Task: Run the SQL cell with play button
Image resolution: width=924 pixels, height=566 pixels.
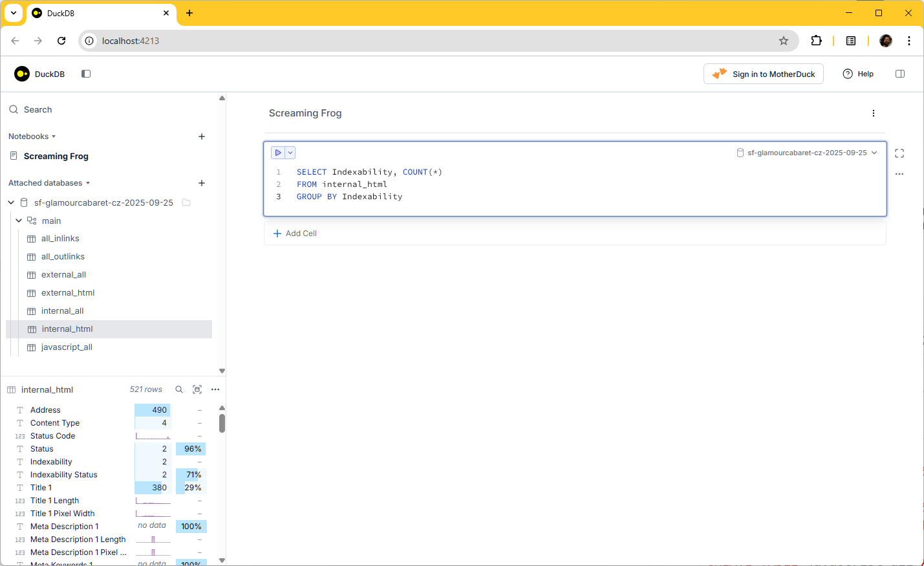Action: tap(278, 153)
